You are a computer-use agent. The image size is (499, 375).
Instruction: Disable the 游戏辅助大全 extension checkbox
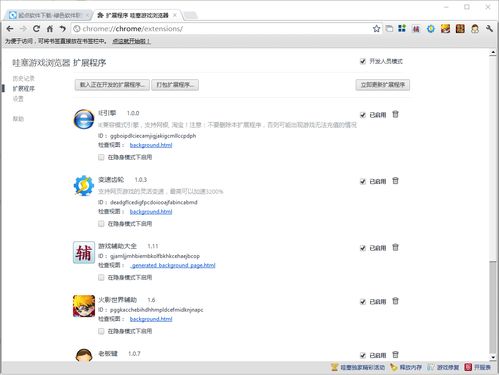tap(363, 248)
